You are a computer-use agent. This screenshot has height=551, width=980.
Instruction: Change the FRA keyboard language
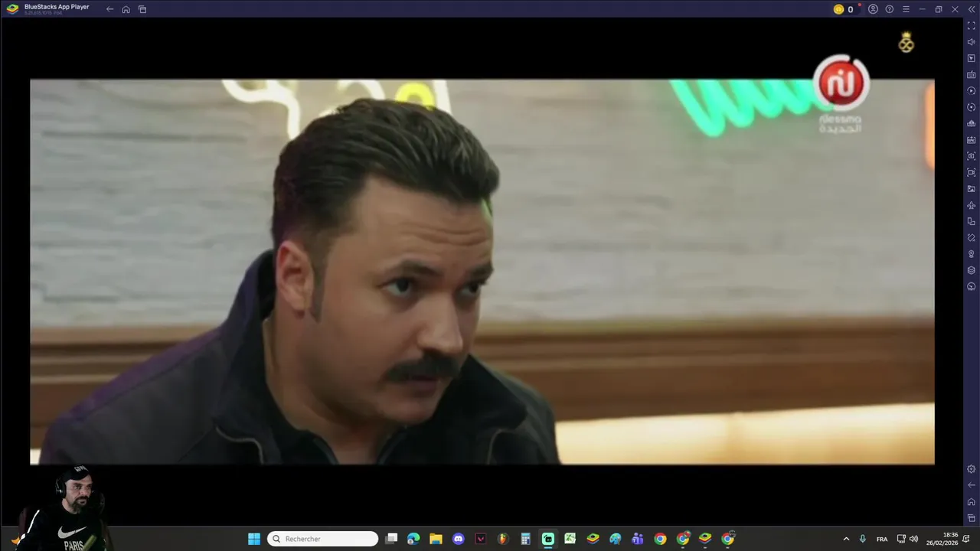click(882, 539)
